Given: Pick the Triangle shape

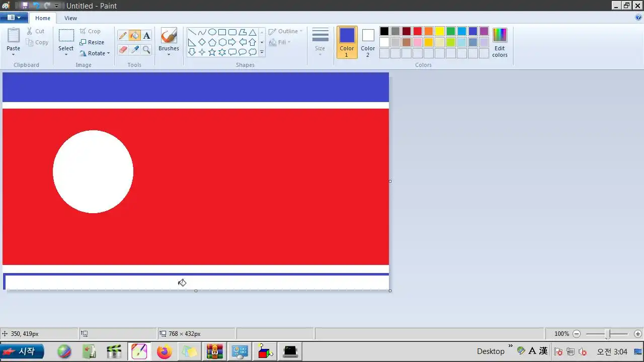Looking at the screenshot, I should tap(252, 32).
